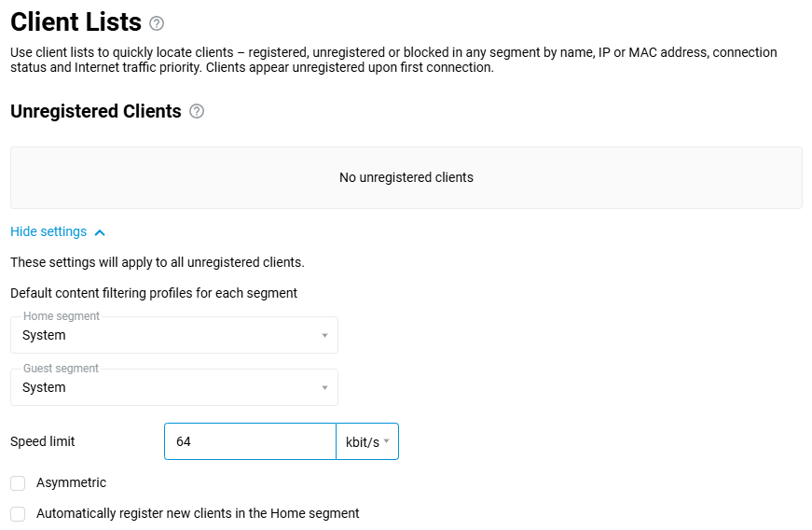Tick the automatically register new clients checkbox
Viewport: 812px width, 530px height.
18,514
